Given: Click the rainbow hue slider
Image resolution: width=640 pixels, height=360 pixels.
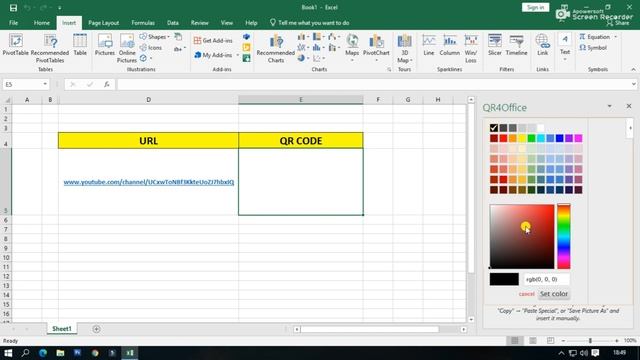Looking at the screenshot, I should pyautogui.click(x=564, y=236).
